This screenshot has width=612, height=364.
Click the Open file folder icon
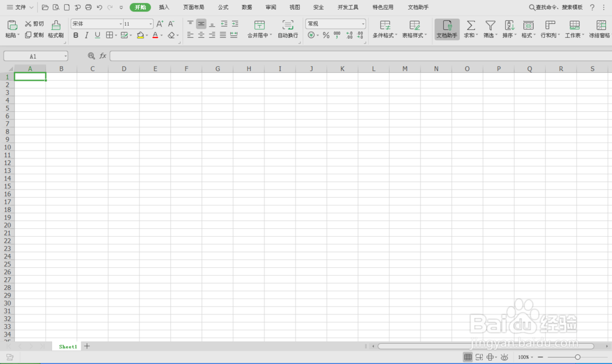coord(45,7)
